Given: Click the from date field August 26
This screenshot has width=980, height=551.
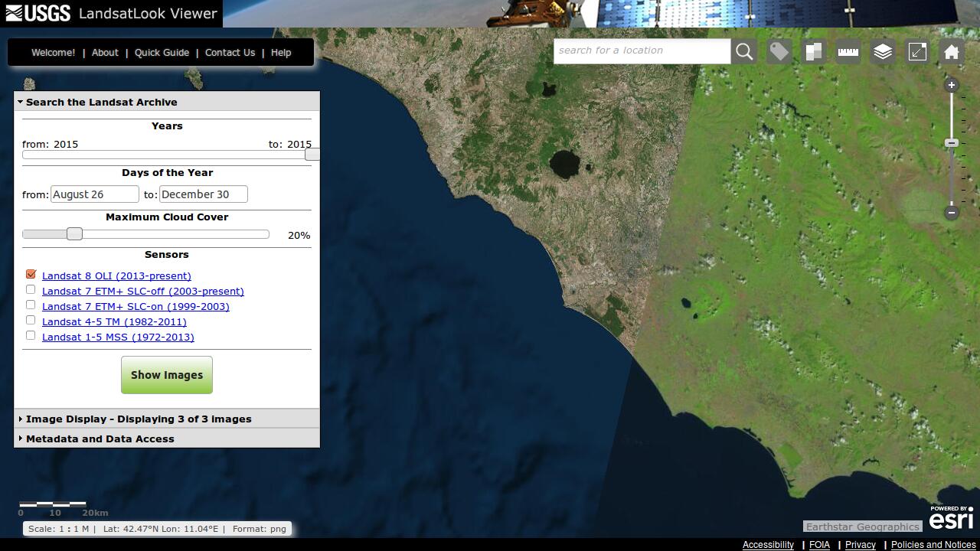Looking at the screenshot, I should (x=95, y=194).
